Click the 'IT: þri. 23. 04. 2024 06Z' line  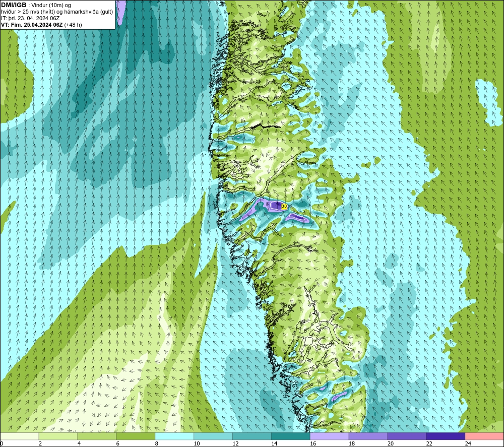(30, 18)
